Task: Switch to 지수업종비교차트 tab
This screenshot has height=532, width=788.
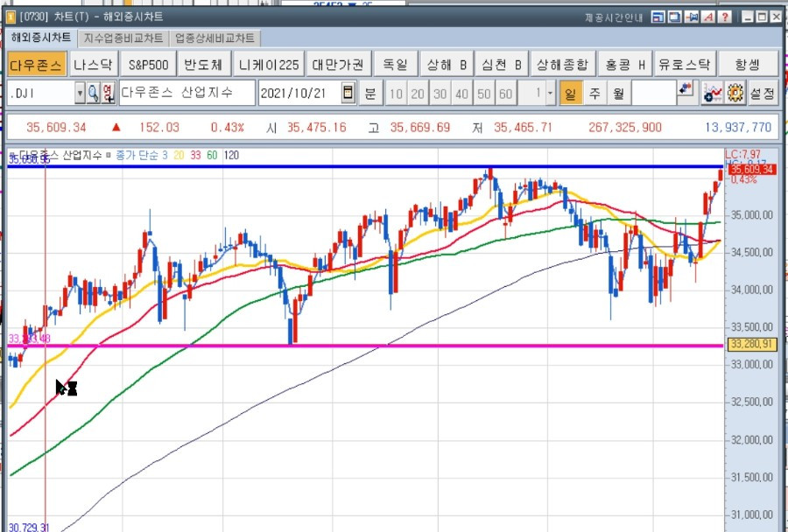Action: 123,38
